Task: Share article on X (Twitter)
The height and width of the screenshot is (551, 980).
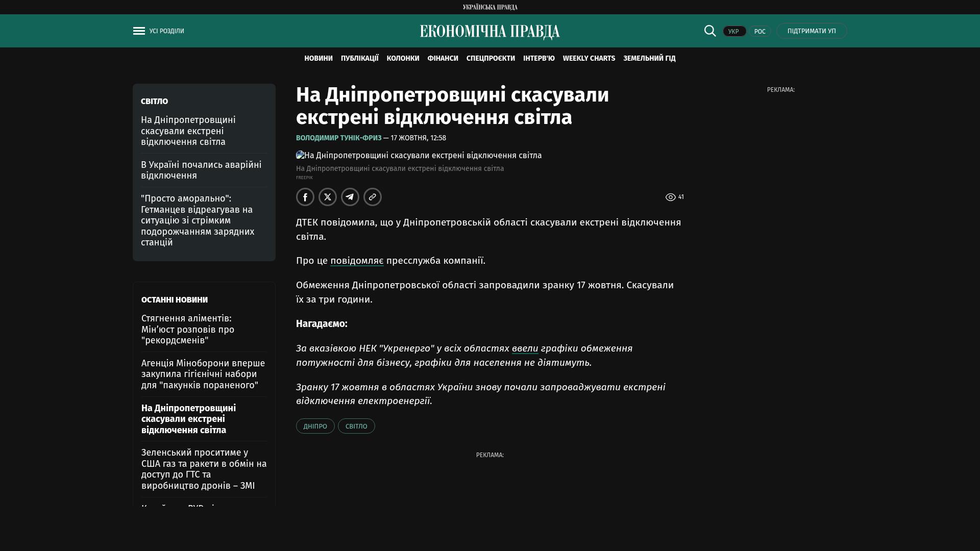Action: 328,197
